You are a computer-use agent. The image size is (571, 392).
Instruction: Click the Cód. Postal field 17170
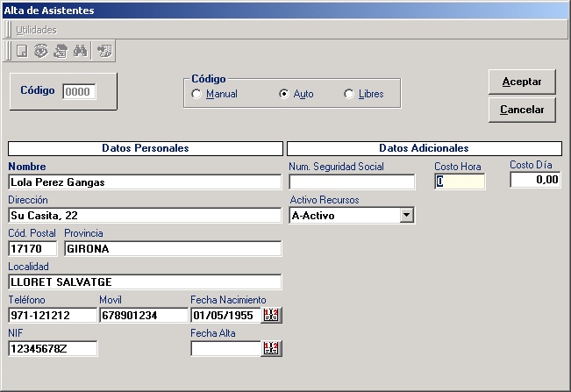pos(32,249)
